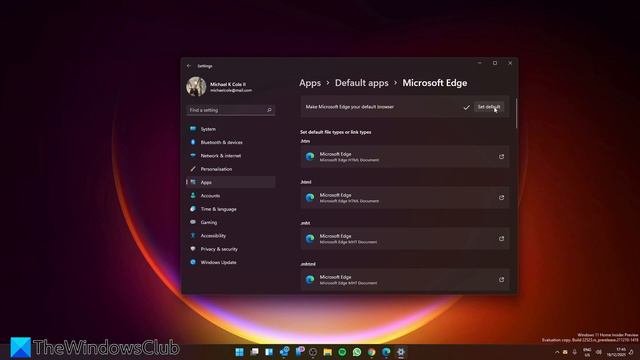Change the default app for .html
The width and height of the screenshot is (640, 360).
pos(405,198)
